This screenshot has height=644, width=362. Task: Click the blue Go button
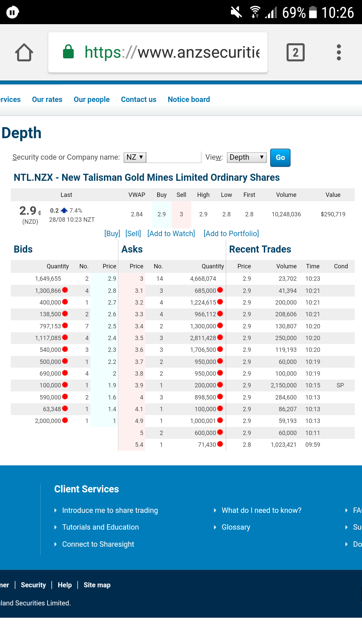(280, 158)
